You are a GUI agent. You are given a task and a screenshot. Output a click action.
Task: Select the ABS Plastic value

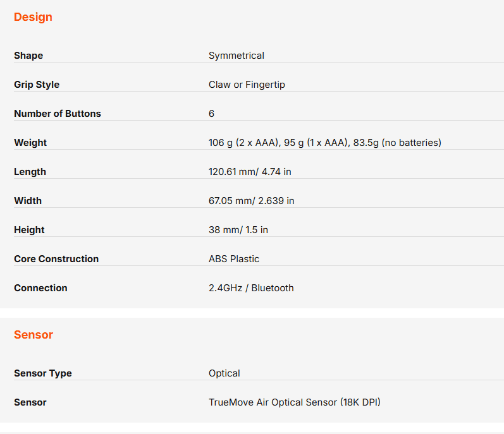tap(234, 259)
